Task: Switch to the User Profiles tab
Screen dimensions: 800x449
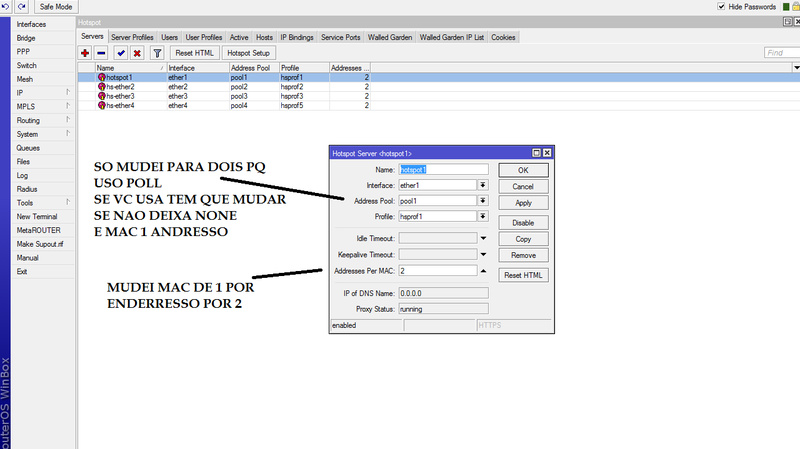Action: [204, 37]
